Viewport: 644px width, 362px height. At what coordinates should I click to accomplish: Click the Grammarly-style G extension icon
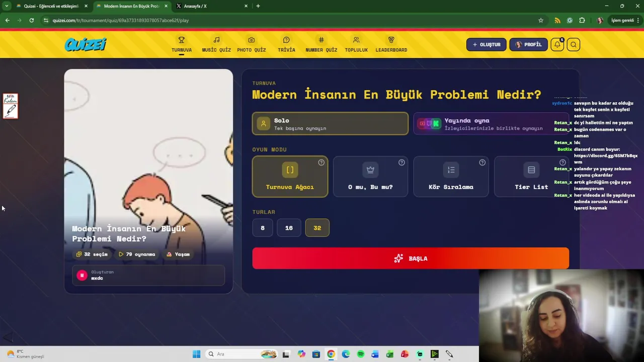click(x=570, y=20)
